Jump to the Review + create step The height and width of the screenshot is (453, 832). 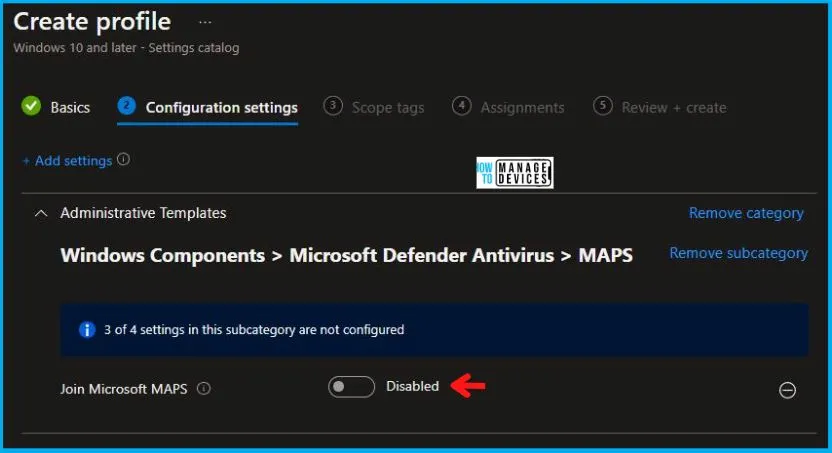tap(660, 107)
